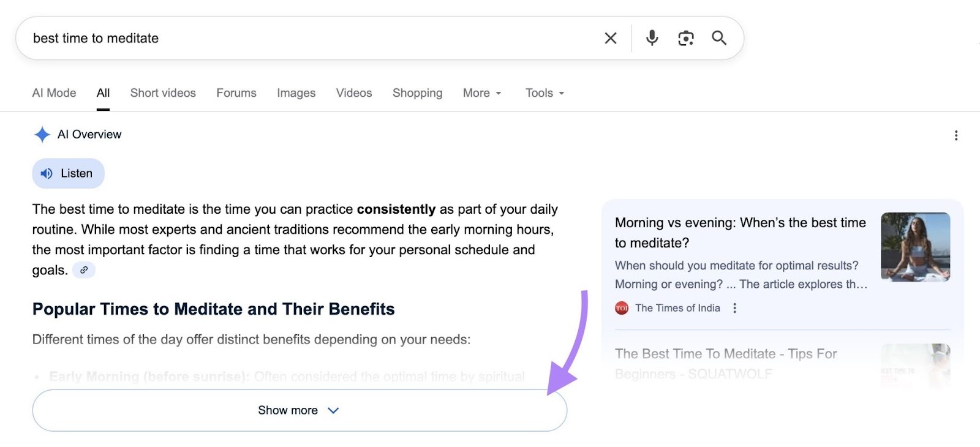Viewport: 980px width, 447px height.
Task: Expand the Show more chevron
Action: coord(333,410)
